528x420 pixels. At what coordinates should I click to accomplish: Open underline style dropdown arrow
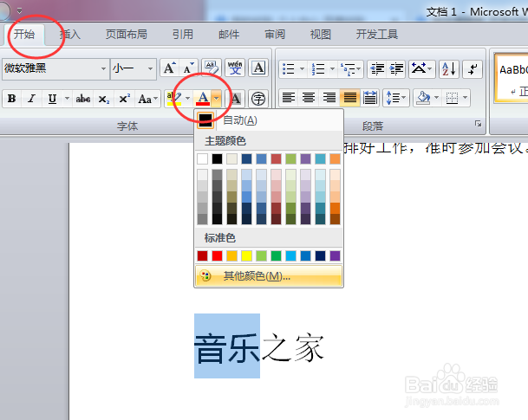67,99
